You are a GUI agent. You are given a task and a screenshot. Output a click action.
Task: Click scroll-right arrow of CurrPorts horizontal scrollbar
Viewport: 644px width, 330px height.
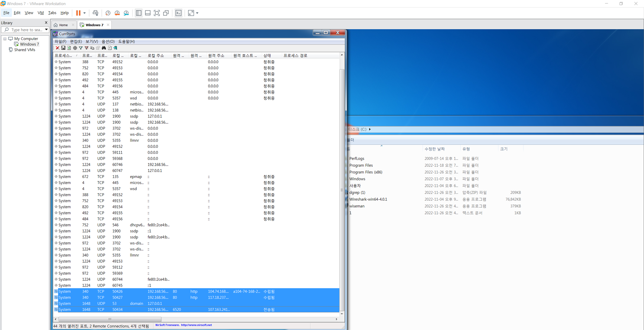336,319
